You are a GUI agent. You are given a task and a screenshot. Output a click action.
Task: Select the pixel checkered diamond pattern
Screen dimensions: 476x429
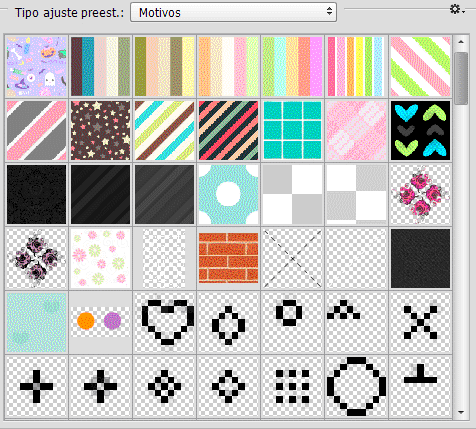[x=164, y=386]
